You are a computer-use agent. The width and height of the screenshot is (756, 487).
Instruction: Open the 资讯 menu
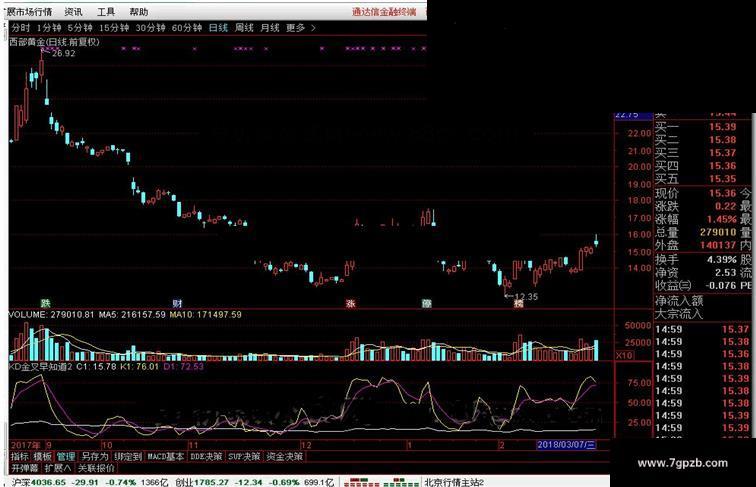pos(73,12)
